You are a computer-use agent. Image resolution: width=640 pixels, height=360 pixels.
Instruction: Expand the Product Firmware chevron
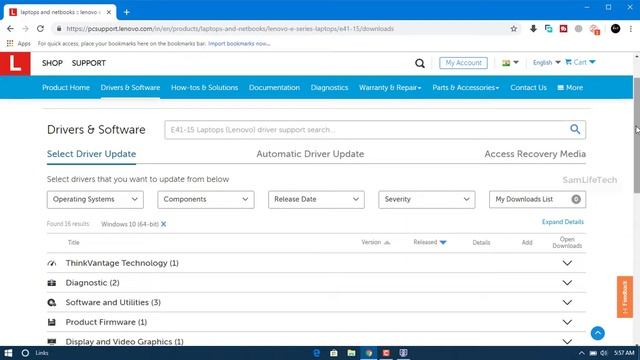point(567,322)
